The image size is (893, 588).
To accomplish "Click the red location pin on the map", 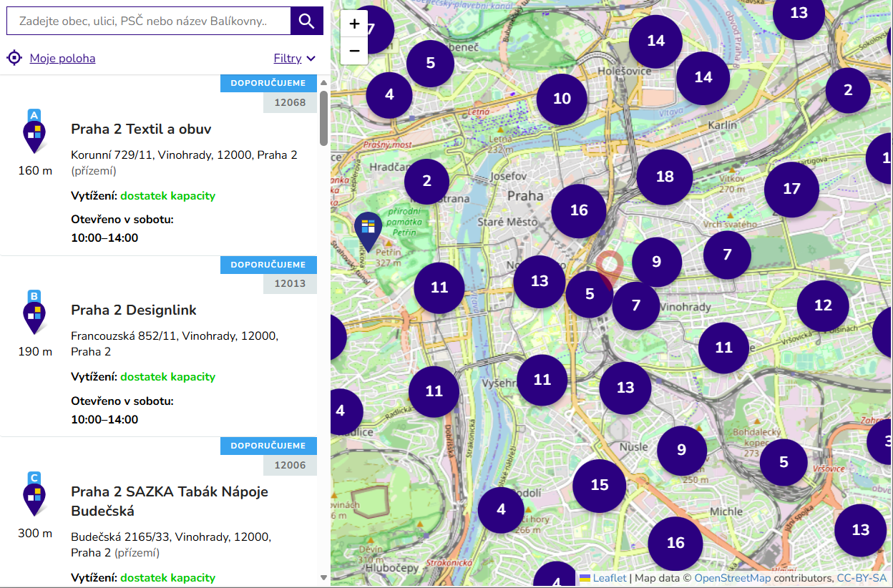I will tap(610, 269).
